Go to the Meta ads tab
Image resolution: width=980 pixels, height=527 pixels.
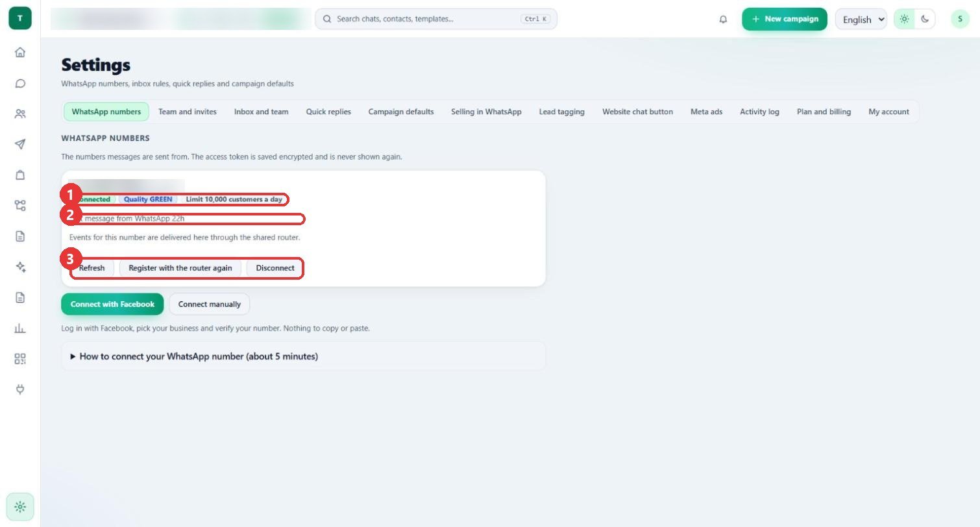pyautogui.click(x=706, y=112)
